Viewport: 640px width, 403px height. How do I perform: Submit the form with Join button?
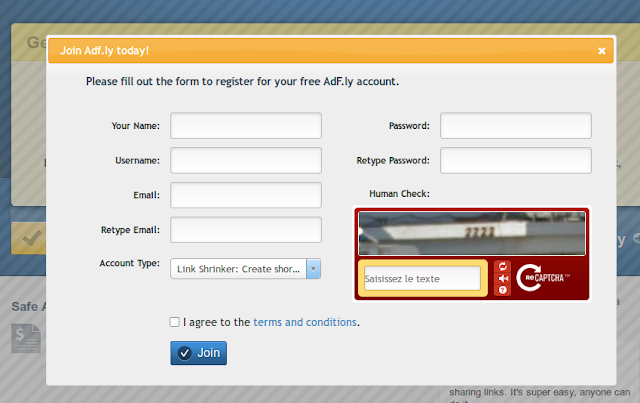pos(198,353)
